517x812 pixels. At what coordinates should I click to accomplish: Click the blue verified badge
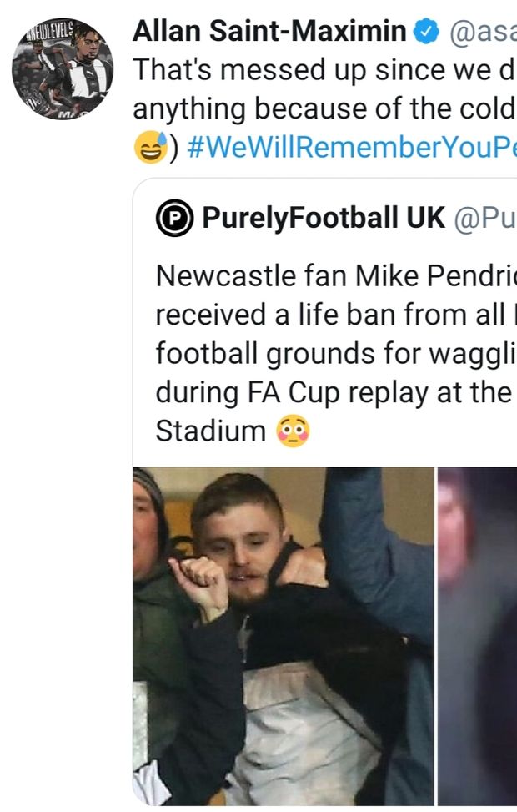427,33
